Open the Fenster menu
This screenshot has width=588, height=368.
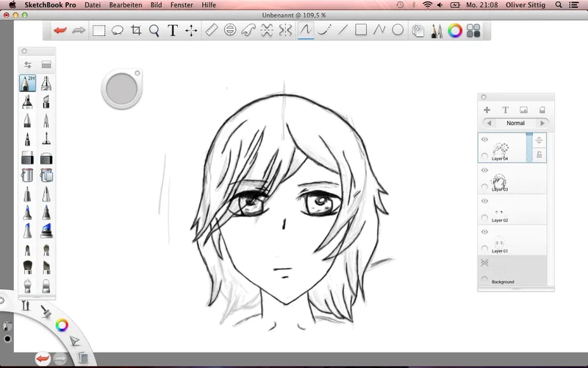click(x=182, y=5)
